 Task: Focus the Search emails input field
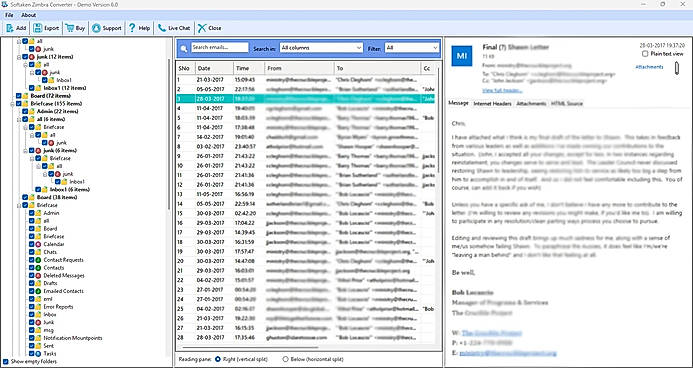(x=220, y=47)
